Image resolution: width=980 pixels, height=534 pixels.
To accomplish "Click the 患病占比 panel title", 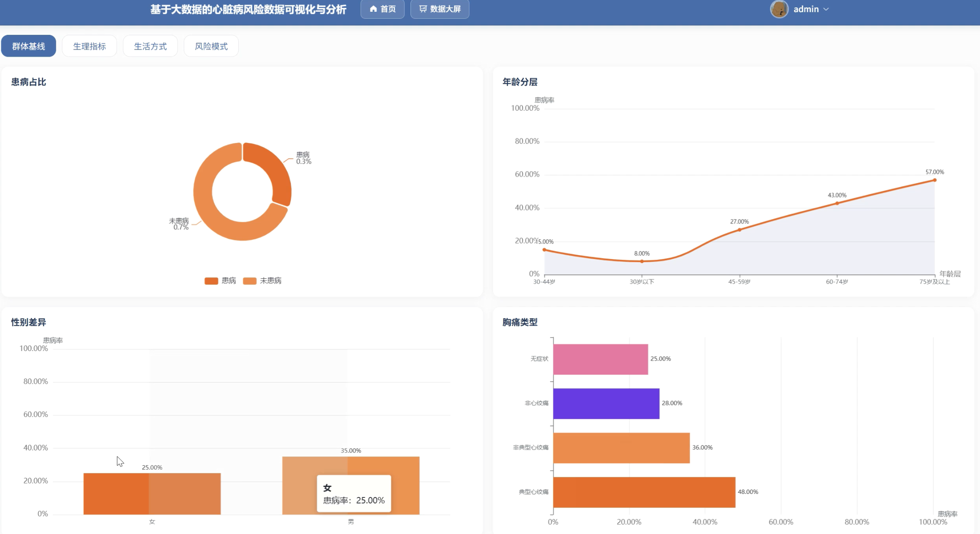I will (x=29, y=82).
